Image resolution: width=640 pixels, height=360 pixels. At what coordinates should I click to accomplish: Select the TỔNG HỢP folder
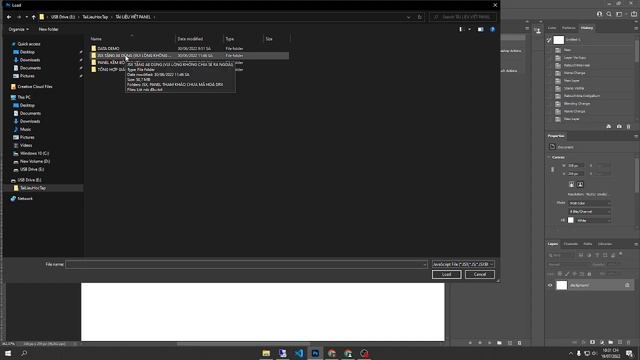pos(108,69)
